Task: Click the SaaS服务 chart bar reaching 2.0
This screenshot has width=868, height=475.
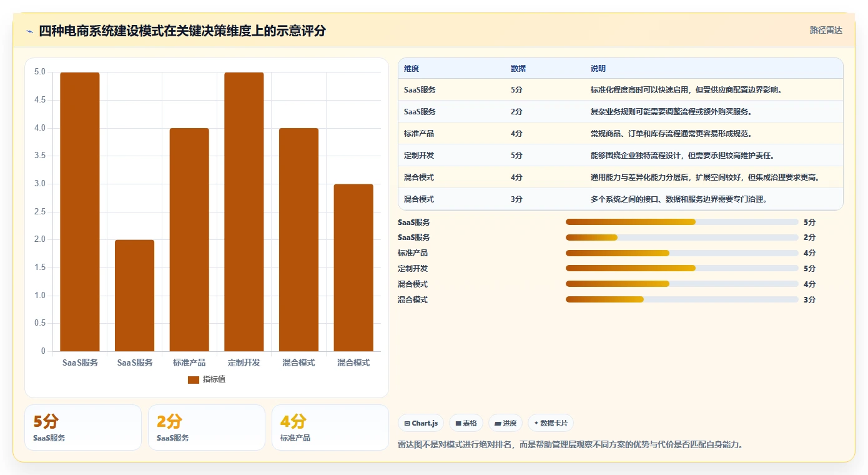Action: point(134,296)
